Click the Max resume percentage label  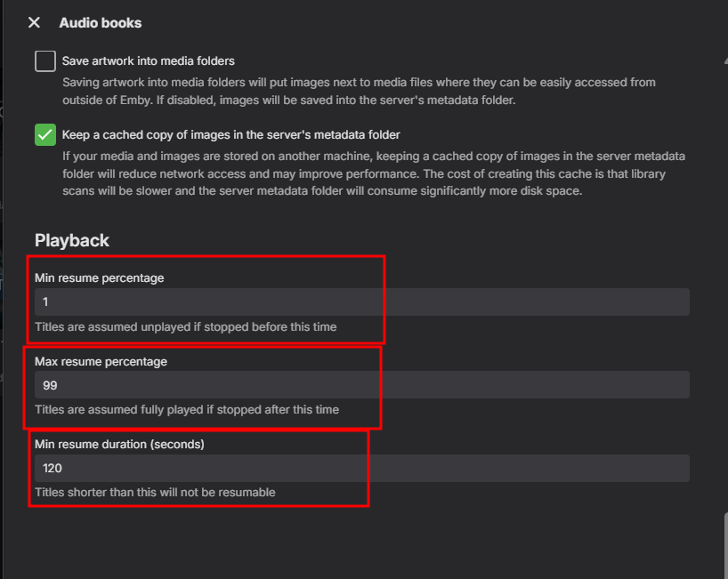pyautogui.click(x=101, y=361)
